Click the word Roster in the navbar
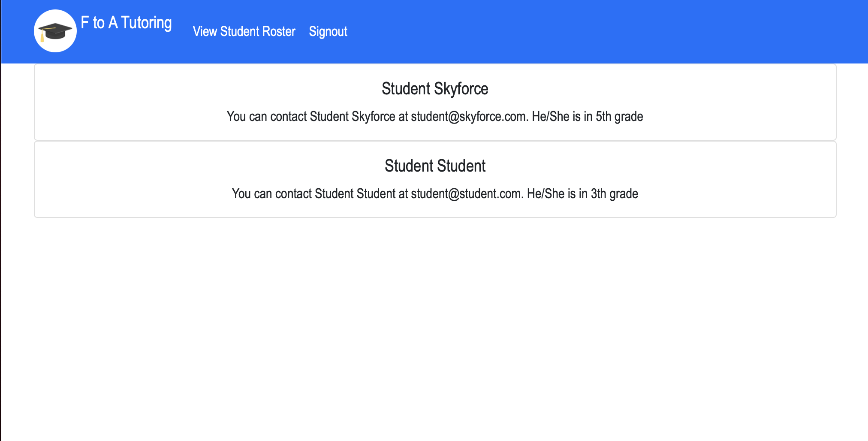This screenshot has height=441, width=868. coord(278,31)
